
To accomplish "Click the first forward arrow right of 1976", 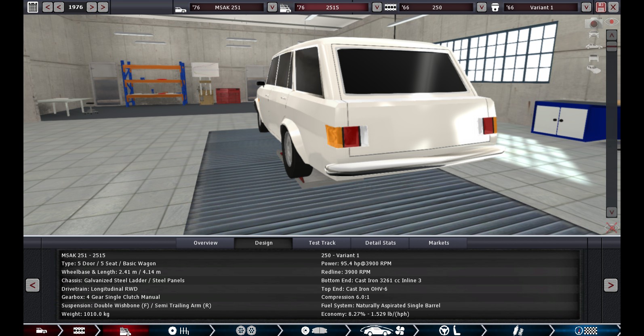I will pyautogui.click(x=92, y=7).
